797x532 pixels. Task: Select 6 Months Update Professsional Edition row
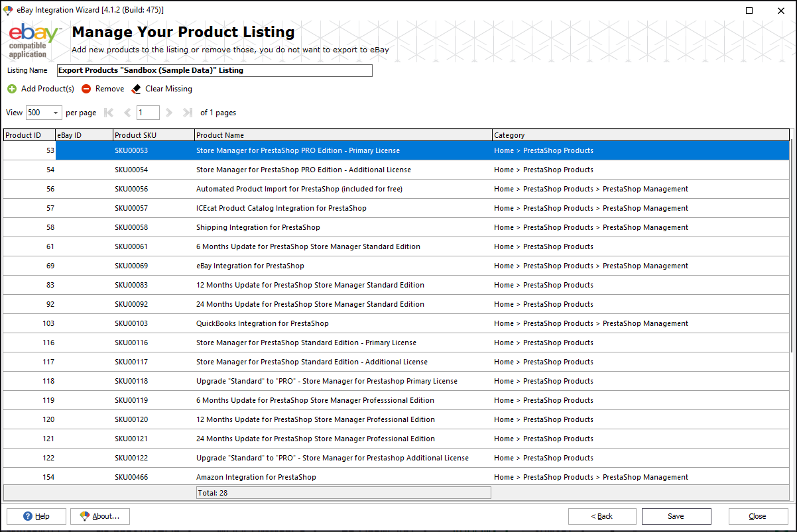coord(397,400)
